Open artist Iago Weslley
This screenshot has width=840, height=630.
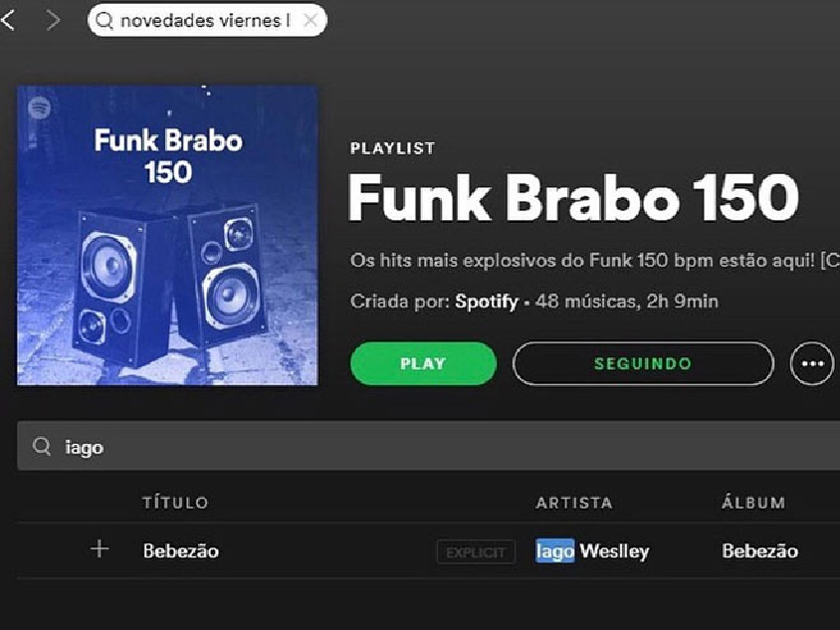pyautogui.click(x=592, y=550)
